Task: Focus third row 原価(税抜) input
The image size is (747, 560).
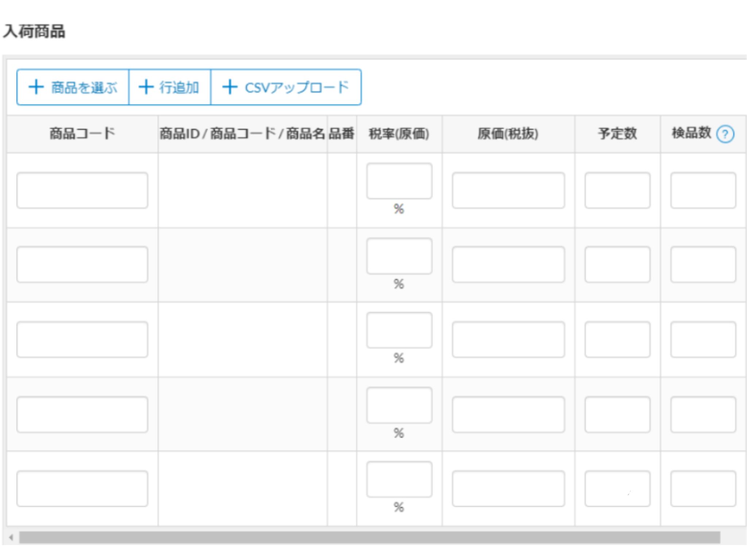Action: 508,339
